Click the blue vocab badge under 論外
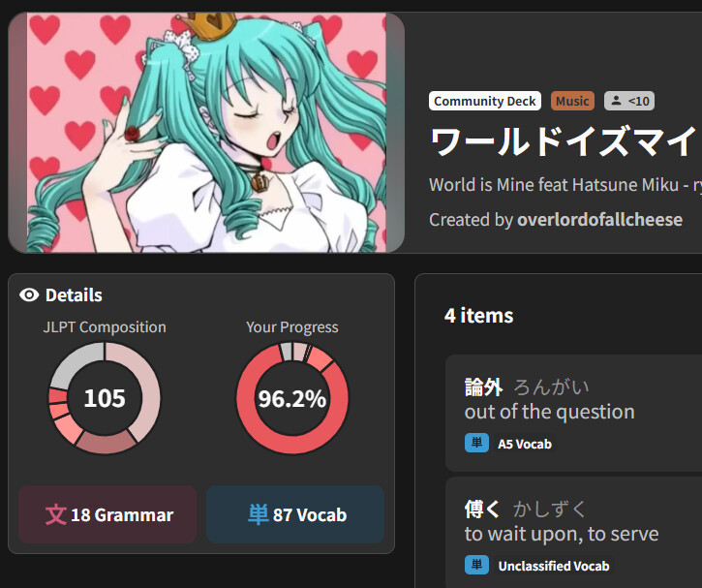The image size is (702, 588). pyautogui.click(x=476, y=443)
